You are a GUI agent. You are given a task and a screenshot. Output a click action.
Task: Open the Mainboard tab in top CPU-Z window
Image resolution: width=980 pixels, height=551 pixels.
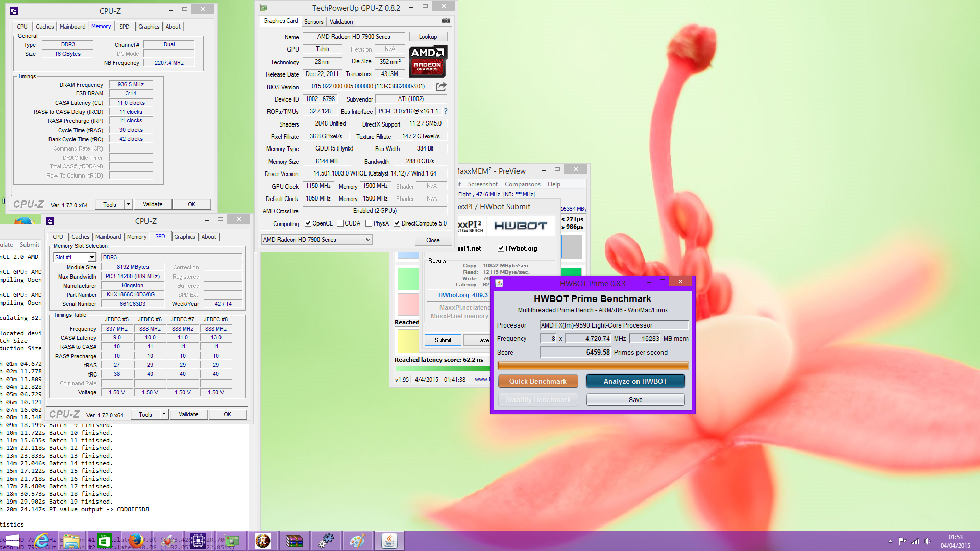point(72,27)
